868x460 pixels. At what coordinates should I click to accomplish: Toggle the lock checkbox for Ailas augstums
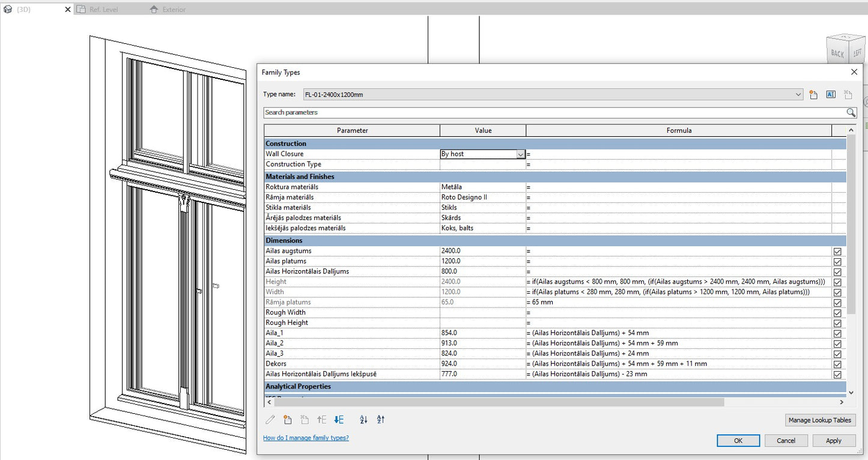(x=837, y=252)
